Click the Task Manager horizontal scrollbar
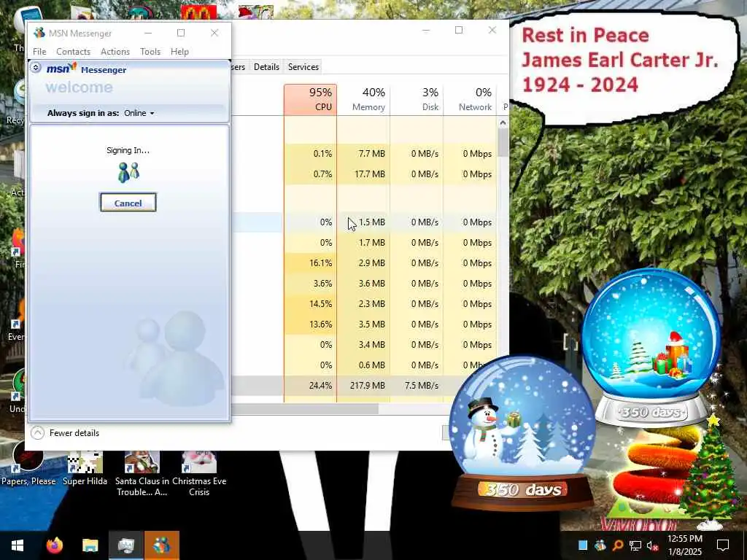 305,408
